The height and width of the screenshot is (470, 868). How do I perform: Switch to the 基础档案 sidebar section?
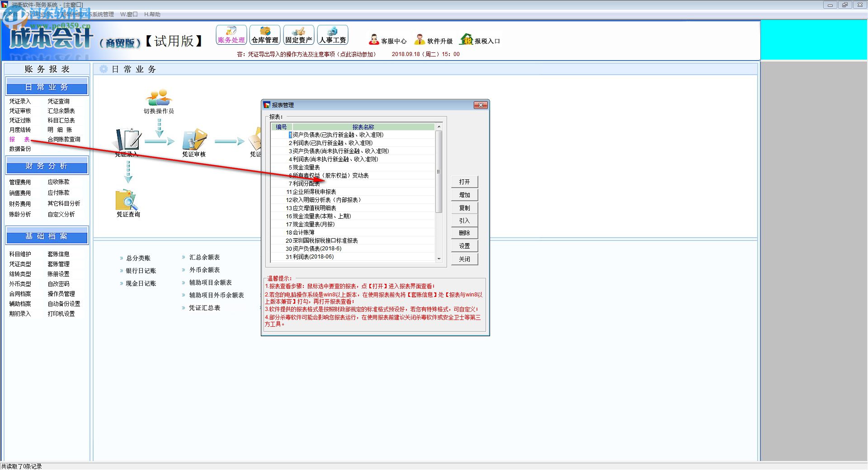tap(47, 236)
